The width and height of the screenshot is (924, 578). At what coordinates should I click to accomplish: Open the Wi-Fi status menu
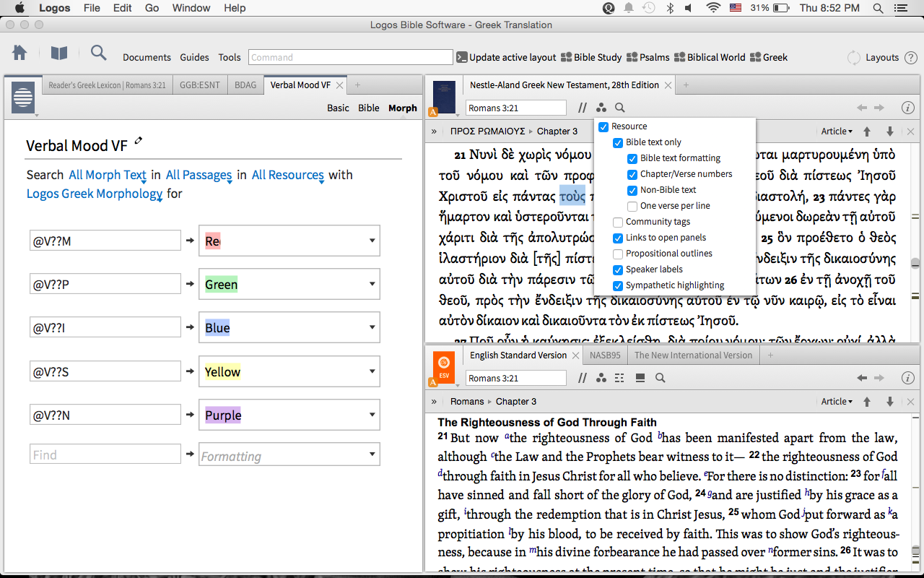pyautogui.click(x=713, y=8)
